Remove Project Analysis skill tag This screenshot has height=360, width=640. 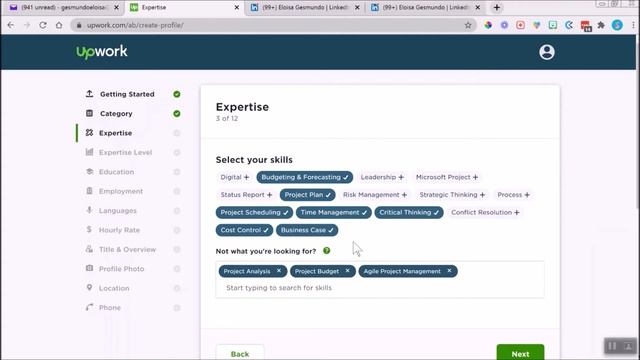tap(279, 271)
